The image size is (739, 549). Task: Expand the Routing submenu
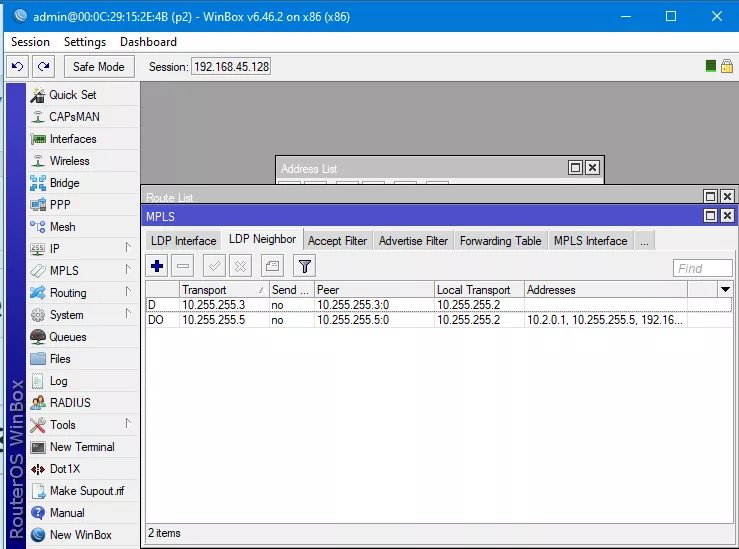[83, 293]
